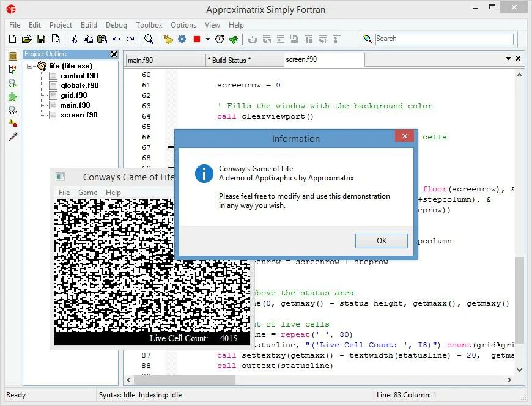
Task: Click the stopwatch profile icon
Action: pos(220,39)
